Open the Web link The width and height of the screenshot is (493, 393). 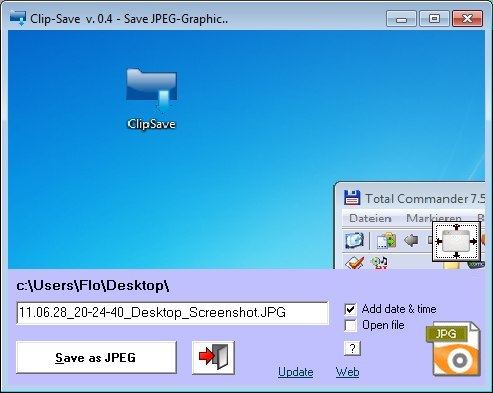click(x=347, y=372)
